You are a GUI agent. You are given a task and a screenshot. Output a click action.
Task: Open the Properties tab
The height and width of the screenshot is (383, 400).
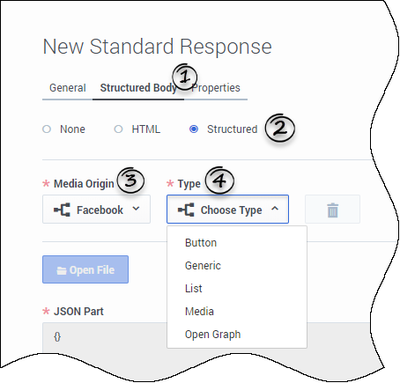pyautogui.click(x=216, y=88)
